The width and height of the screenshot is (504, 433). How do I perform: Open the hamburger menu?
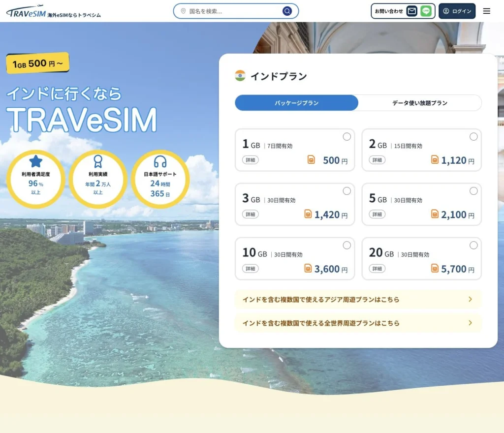pyautogui.click(x=487, y=11)
